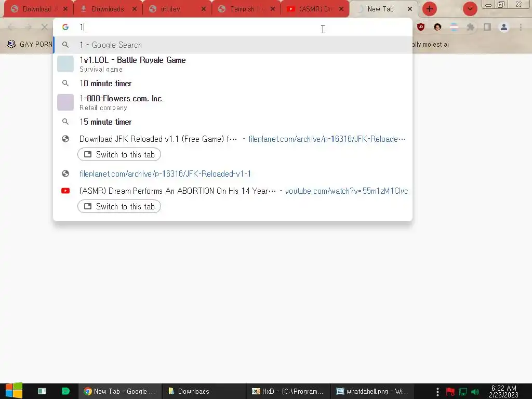532x399 pixels.
Task: Go forward using the forward arrow
Action: click(x=28, y=27)
